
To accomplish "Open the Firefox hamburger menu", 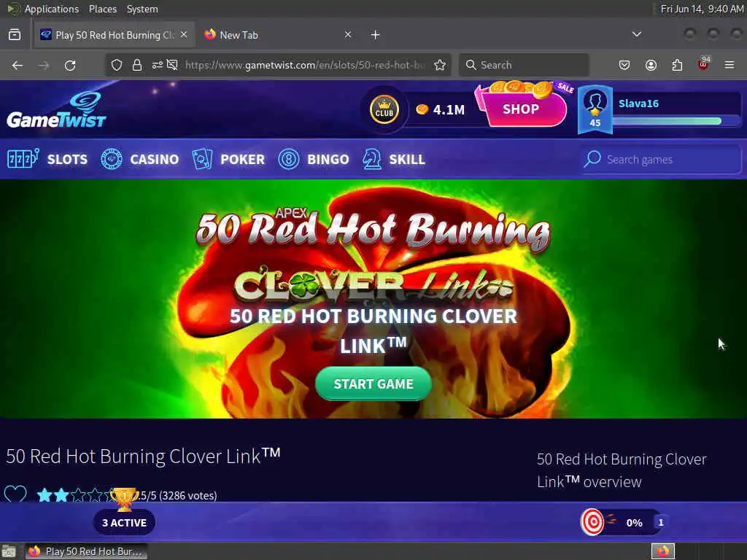I will pyautogui.click(x=729, y=65).
